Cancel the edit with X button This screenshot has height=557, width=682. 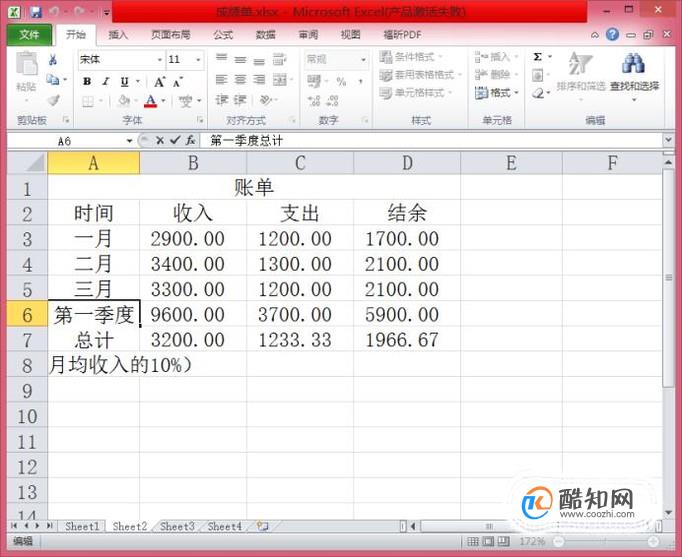pyautogui.click(x=160, y=140)
